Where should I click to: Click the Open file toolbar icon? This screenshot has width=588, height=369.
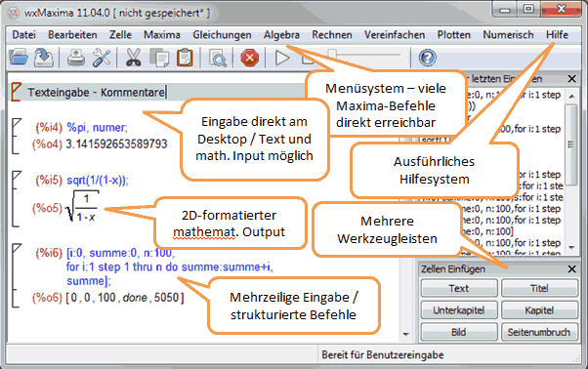click(19, 58)
